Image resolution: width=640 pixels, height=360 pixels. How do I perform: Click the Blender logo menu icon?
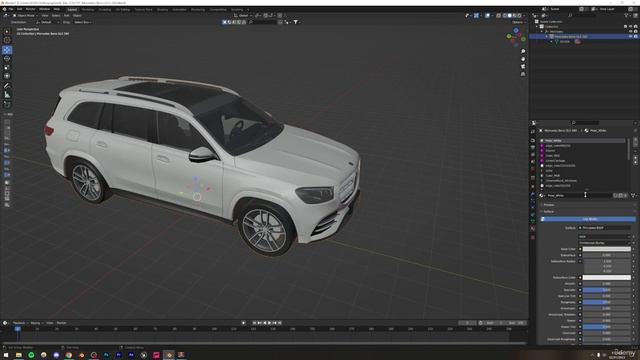click(x=4, y=9)
